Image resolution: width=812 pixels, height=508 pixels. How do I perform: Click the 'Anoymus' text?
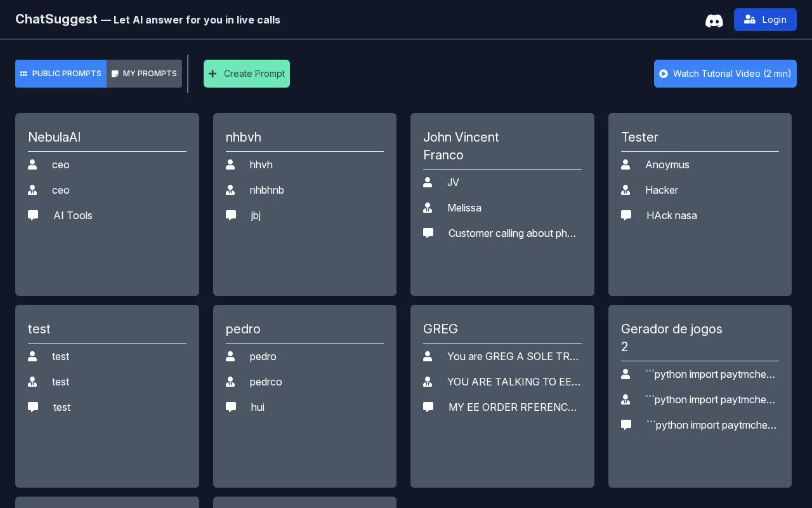pos(667,164)
